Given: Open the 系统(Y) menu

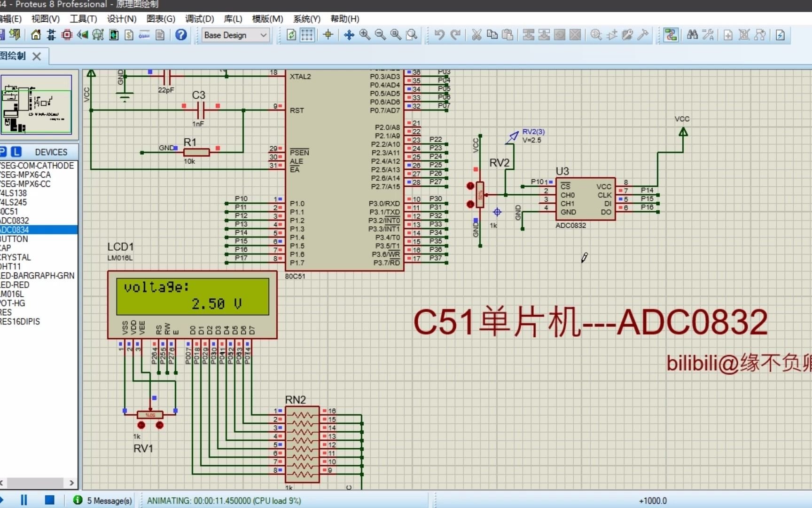Looking at the screenshot, I should tap(306, 19).
